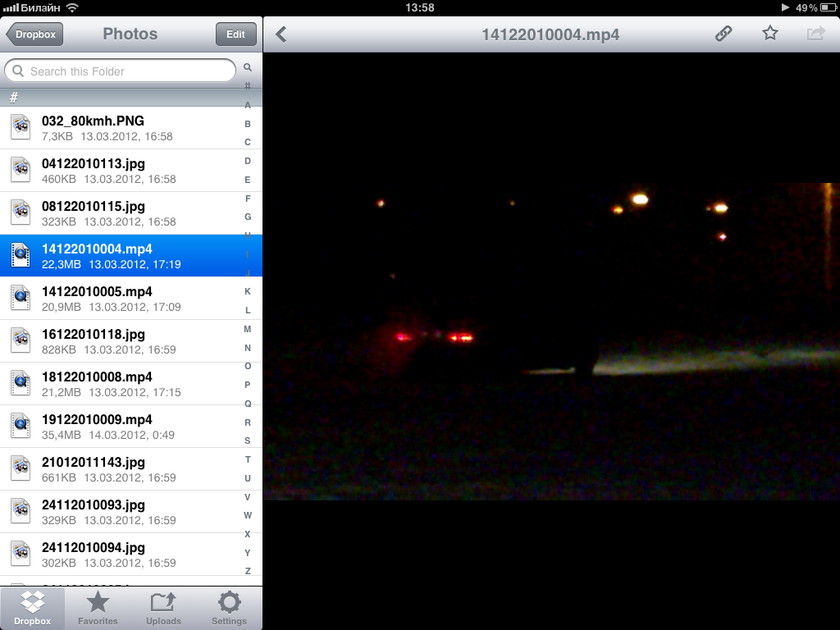Tap the Dropbox back button

pyautogui.click(x=34, y=34)
